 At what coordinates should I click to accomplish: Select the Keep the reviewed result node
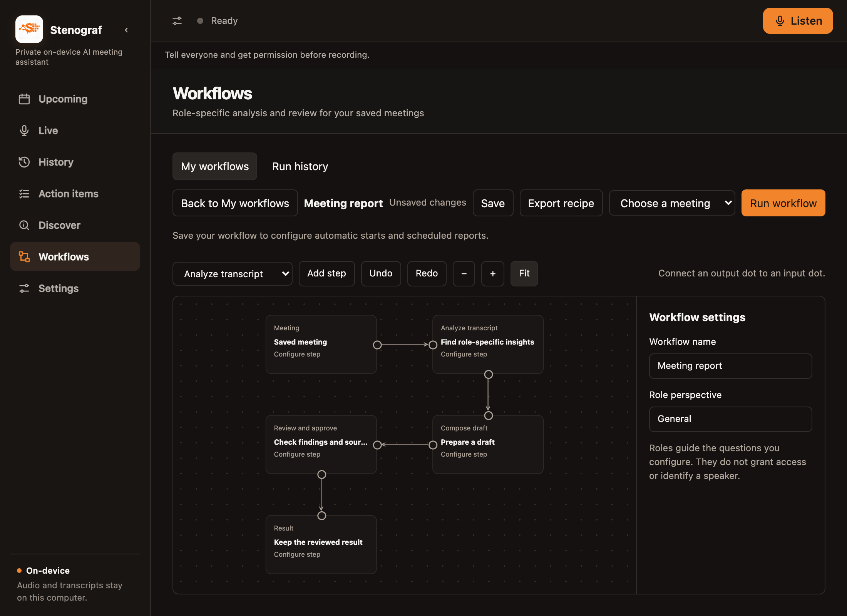pos(321,544)
